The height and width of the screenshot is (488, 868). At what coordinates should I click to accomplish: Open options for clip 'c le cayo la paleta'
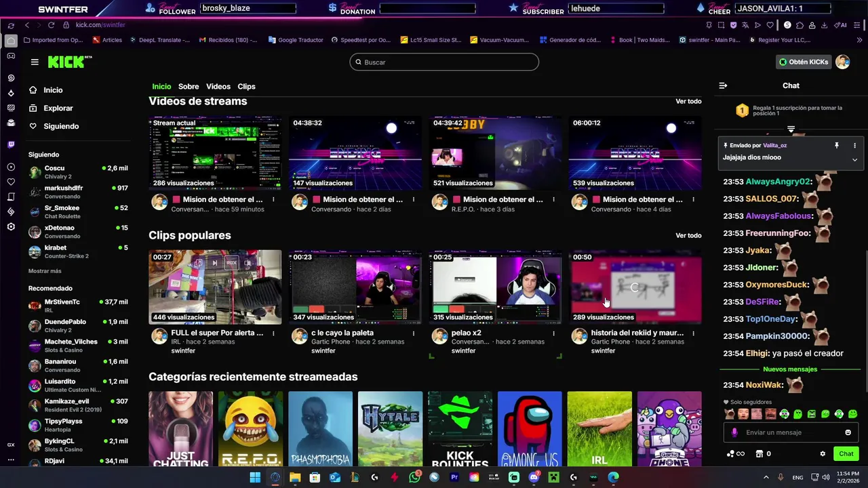tap(414, 333)
